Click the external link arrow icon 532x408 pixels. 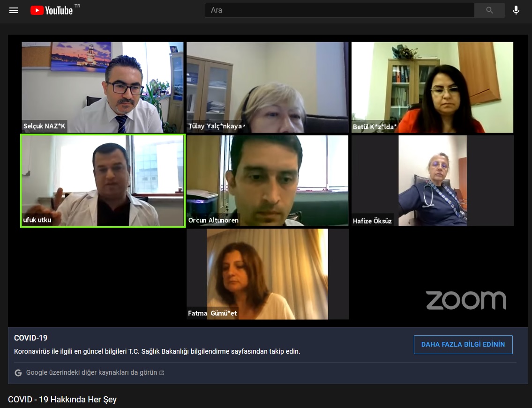pyautogui.click(x=162, y=373)
